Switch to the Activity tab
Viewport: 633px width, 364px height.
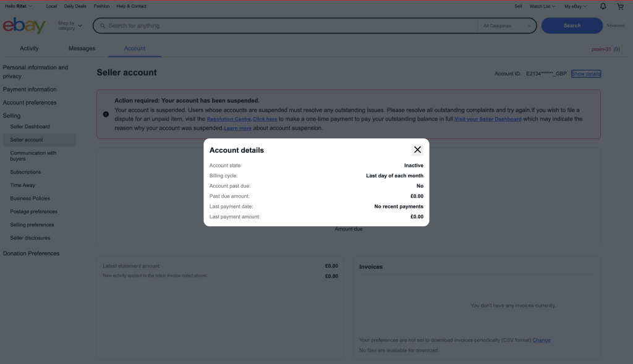[x=29, y=48]
